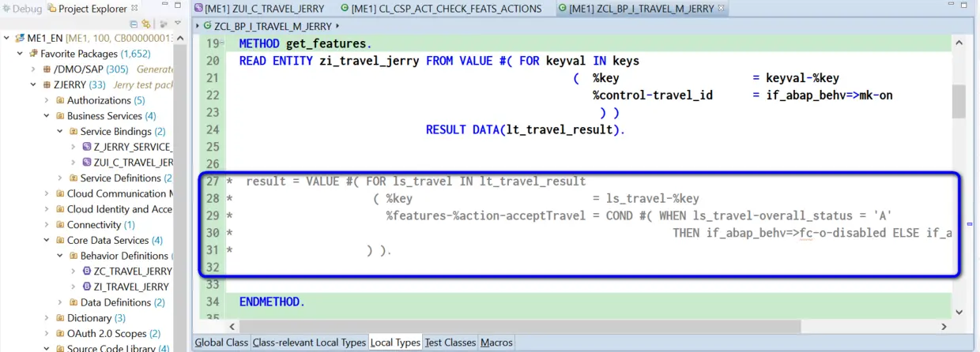Click Favorite Packages star folder icon
The image size is (980, 352).
pyautogui.click(x=33, y=54)
